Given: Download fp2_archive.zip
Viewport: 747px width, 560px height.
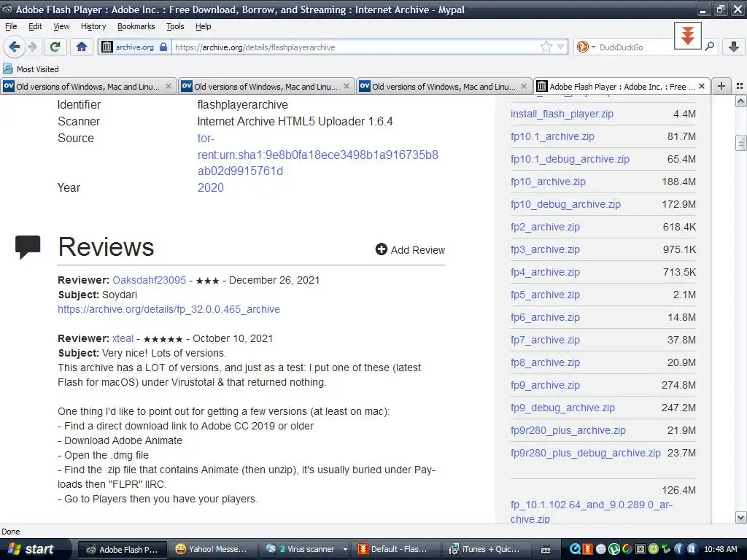Looking at the screenshot, I should click(x=545, y=227).
